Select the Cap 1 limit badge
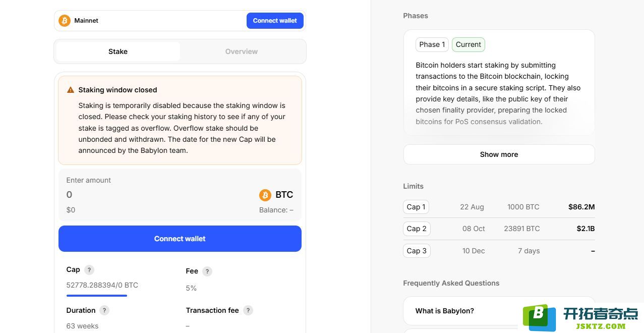The width and height of the screenshot is (644, 333). [x=417, y=207]
